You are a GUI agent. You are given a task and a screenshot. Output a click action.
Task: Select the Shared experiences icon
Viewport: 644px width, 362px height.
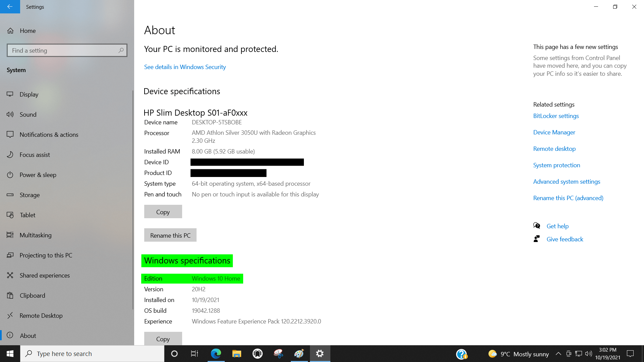pyautogui.click(x=10, y=275)
